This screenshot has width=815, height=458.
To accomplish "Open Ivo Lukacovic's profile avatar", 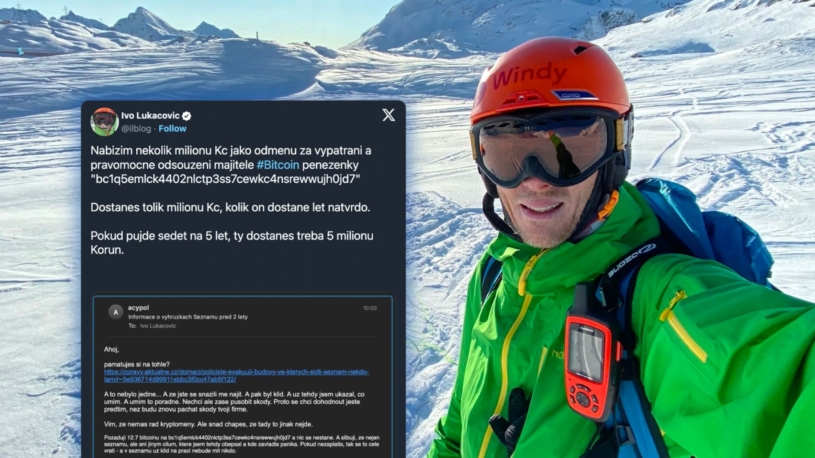I will coord(104,122).
